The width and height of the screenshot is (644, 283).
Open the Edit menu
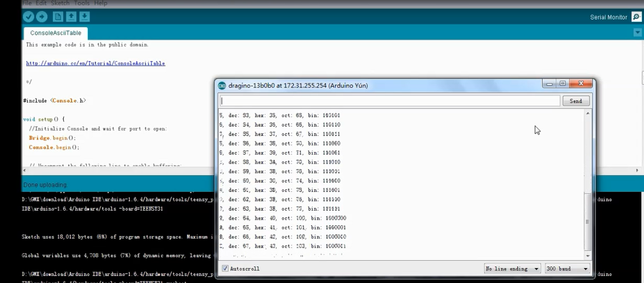(x=41, y=3)
